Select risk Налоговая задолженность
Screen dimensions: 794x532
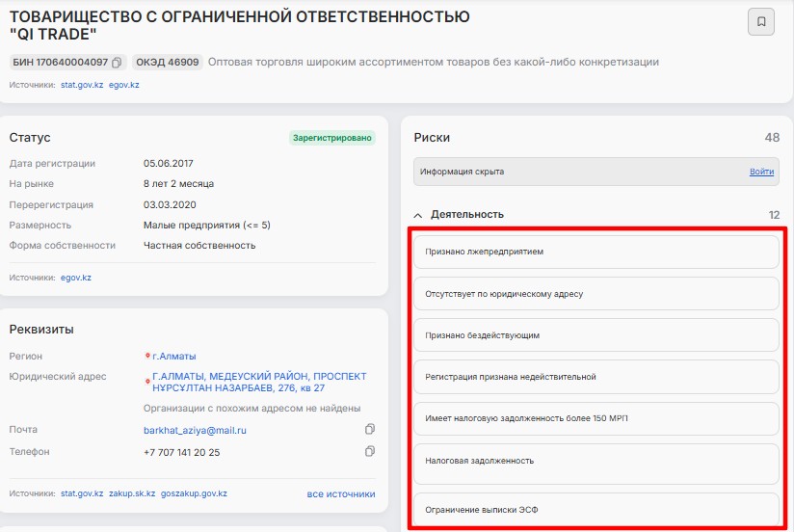[x=596, y=465]
